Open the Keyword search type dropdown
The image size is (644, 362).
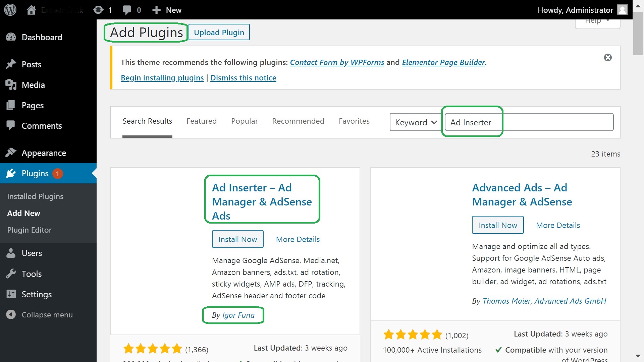(416, 122)
